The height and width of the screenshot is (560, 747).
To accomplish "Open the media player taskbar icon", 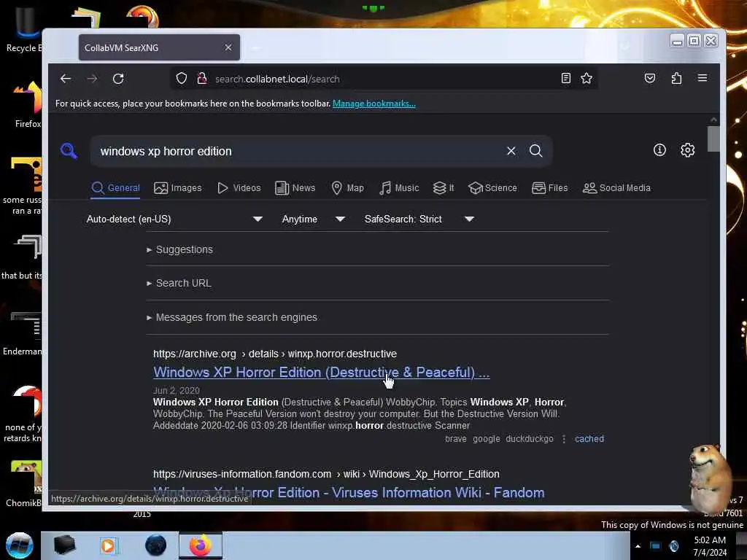I will point(109,545).
